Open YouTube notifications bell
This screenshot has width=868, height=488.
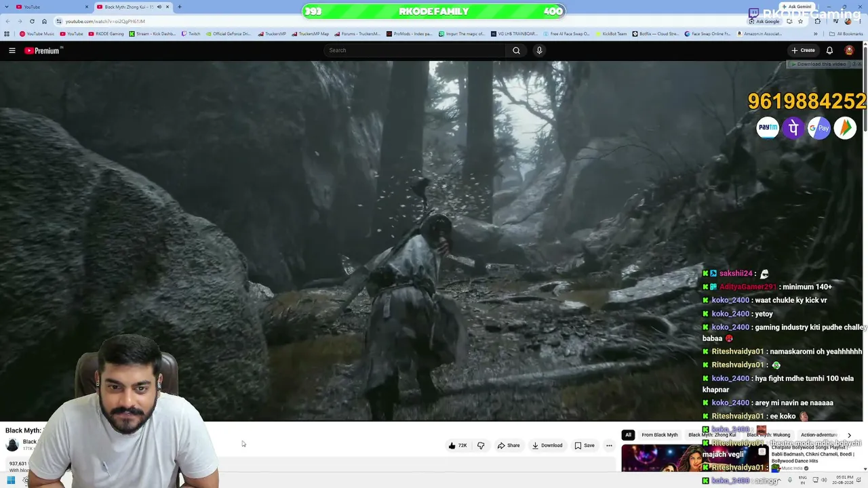click(x=829, y=50)
